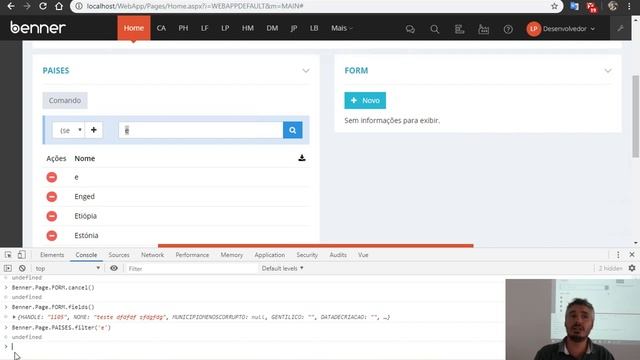Toggle the DevTools device toolbar icon
The image size is (640, 360).
(x=21, y=255)
